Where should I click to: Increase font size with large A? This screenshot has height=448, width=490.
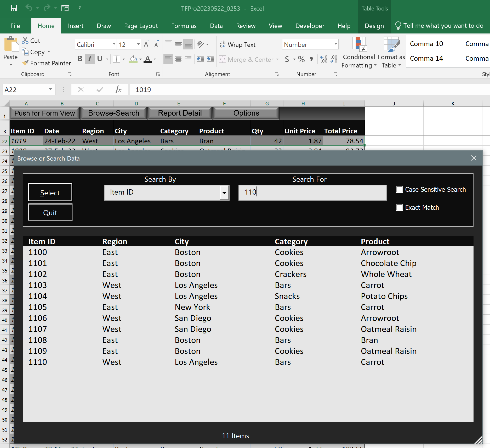point(146,44)
